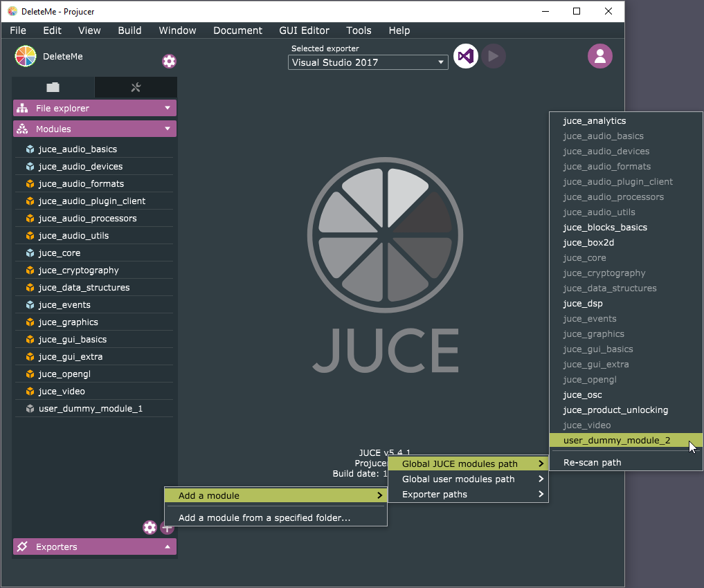Click the orange cube icon beside juce_audio_formats
This screenshot has height=588, width=704.
[x=30, y=184]
